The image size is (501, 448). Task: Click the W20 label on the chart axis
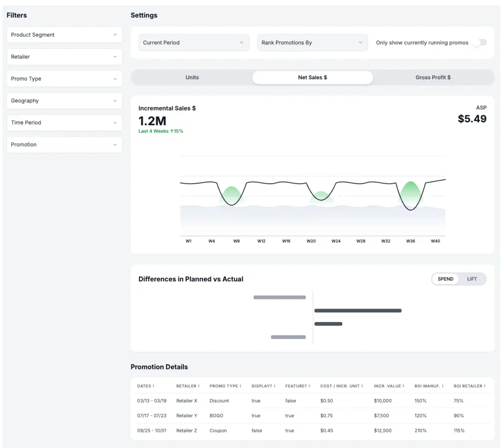(x=311, y=241)
